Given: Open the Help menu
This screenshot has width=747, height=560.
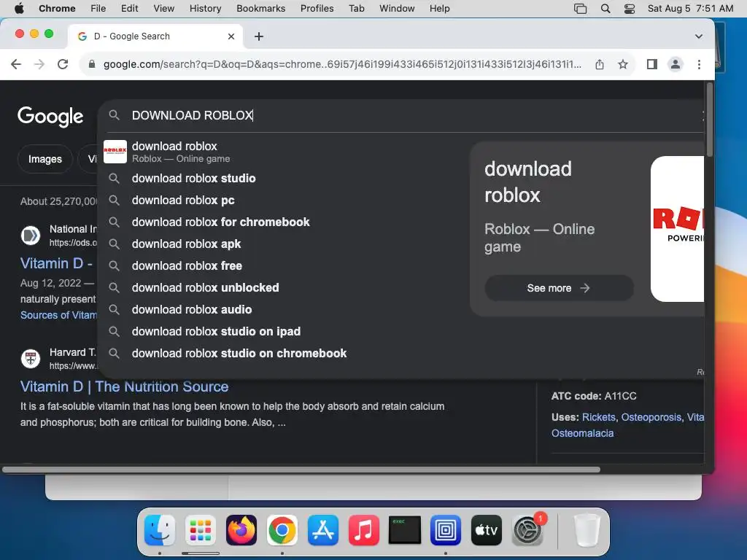Looking at the screenshot, I should [x=439, y=9].
